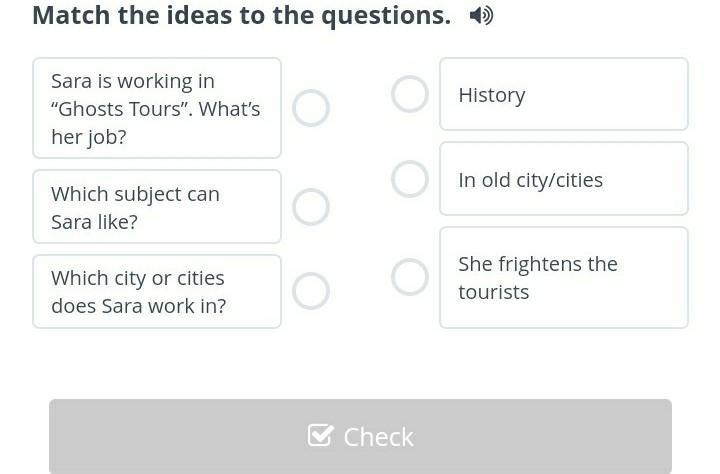Click the "Which city or cities" question card
720x474 pixels.
pos(157,291)
